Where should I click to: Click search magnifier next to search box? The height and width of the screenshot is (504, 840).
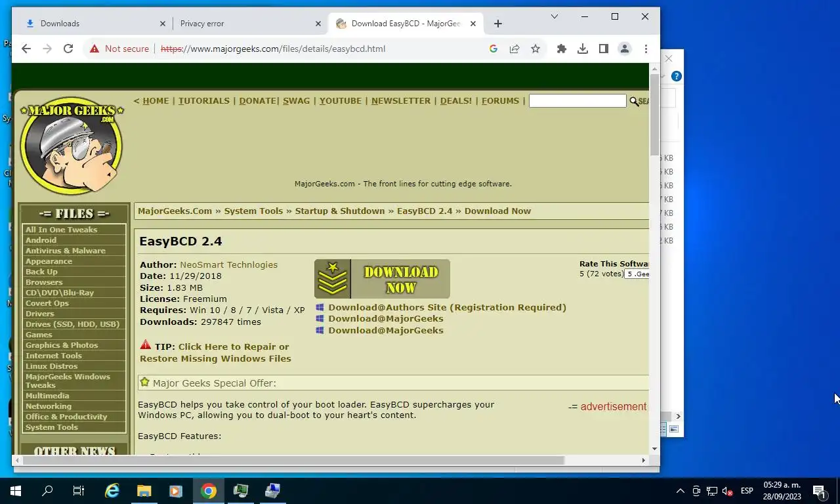click(634, 101)
